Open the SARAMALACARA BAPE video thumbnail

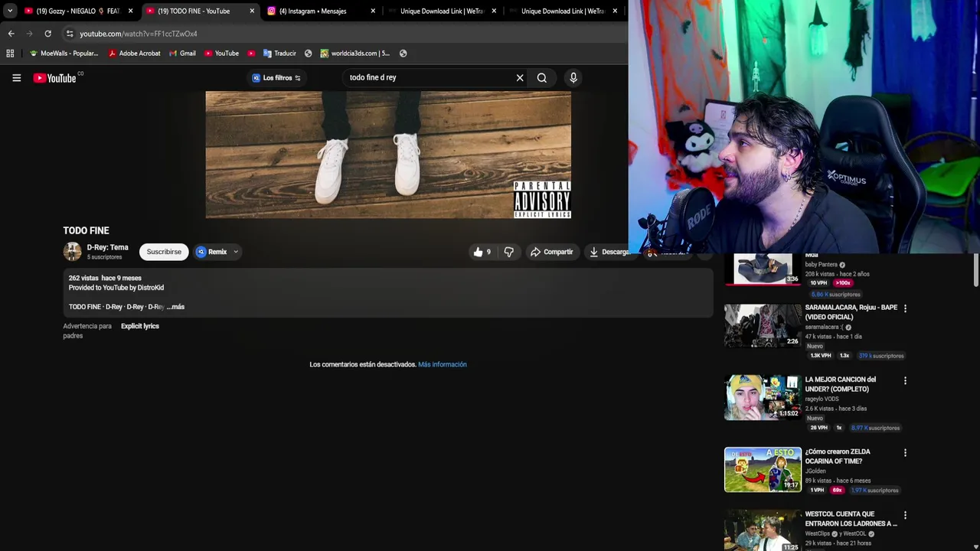point(763,326)
